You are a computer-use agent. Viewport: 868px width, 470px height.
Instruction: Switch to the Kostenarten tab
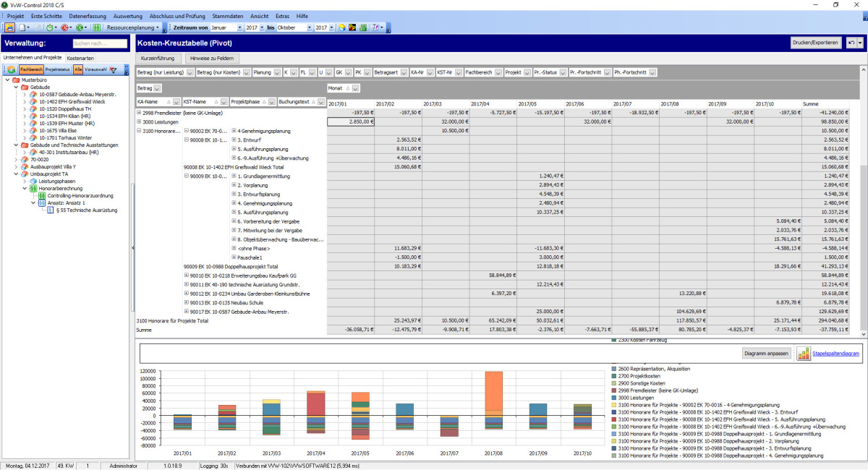coord(80,57)
